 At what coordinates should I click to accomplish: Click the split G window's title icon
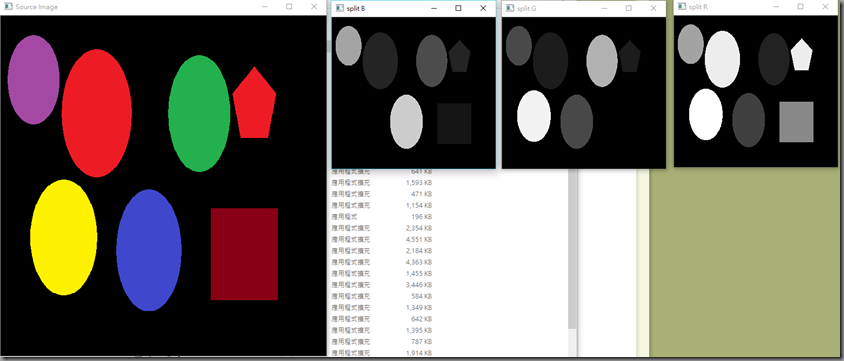(x=510, y=8)
